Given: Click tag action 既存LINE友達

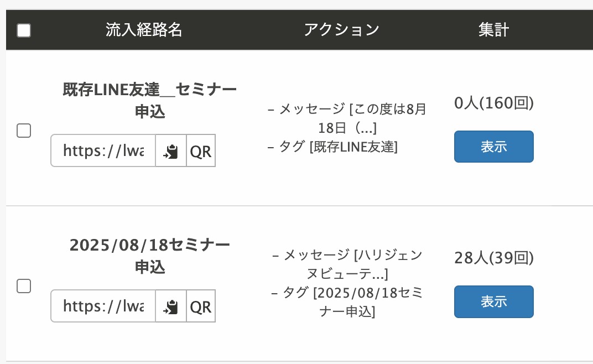Looking at the screenshot, I should pyautogui.click(x=333, y=147).
